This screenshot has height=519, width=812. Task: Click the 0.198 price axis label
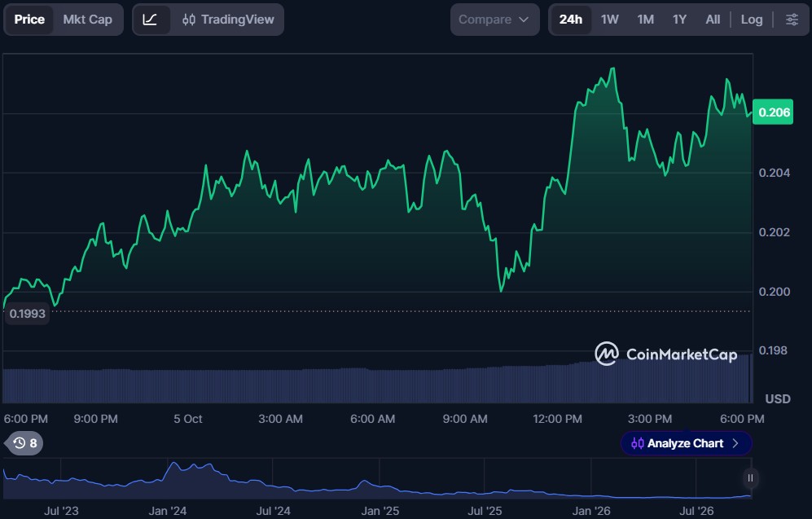point(773,350)
